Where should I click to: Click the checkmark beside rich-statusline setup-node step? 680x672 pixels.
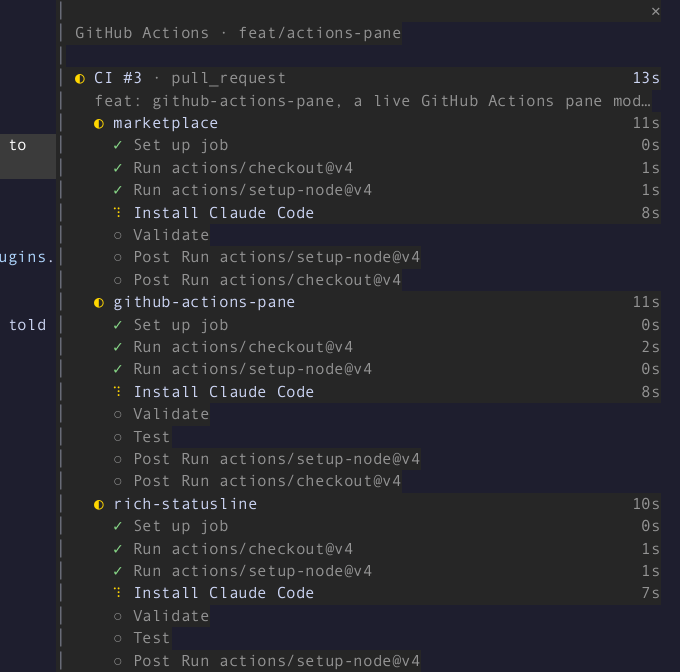click(118, 571)
